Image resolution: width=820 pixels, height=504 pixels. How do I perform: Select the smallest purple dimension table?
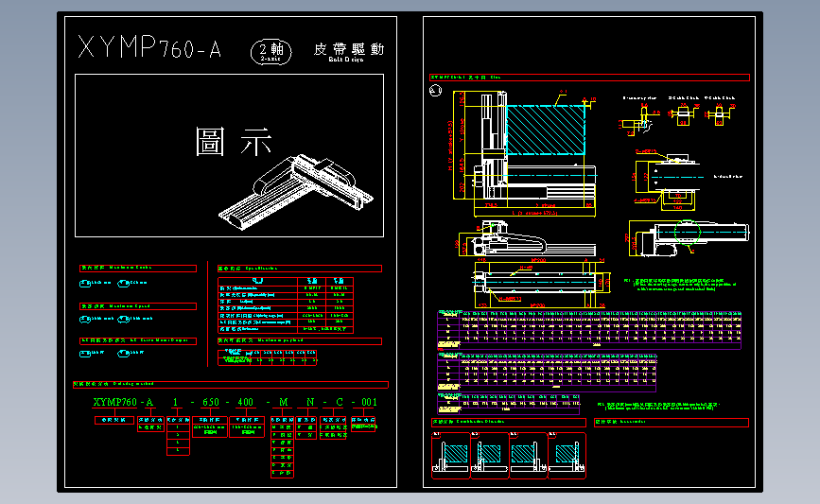pyautogui.click(x=508, y=403)
